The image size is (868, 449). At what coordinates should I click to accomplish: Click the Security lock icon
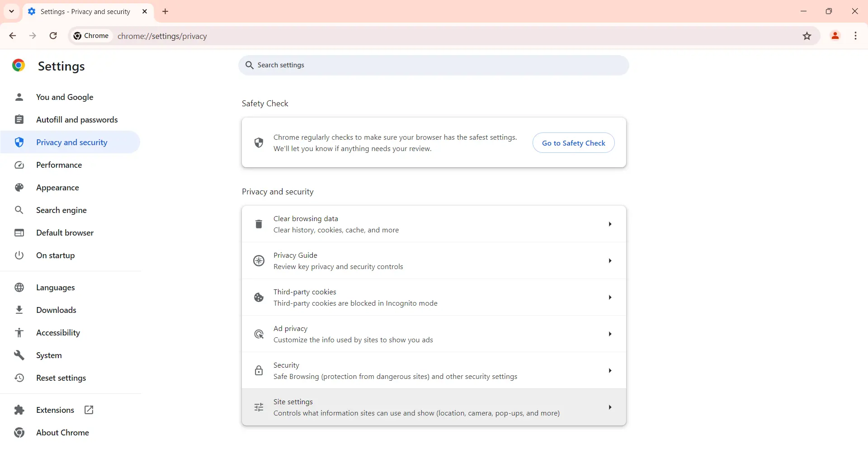click(259, 371)
